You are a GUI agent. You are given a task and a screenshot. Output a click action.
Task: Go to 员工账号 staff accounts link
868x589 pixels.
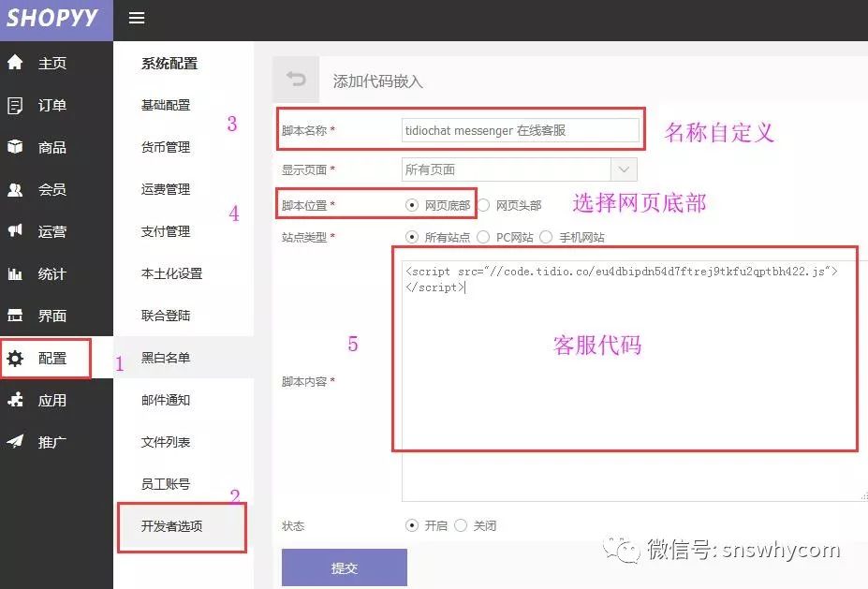point(165,483)
